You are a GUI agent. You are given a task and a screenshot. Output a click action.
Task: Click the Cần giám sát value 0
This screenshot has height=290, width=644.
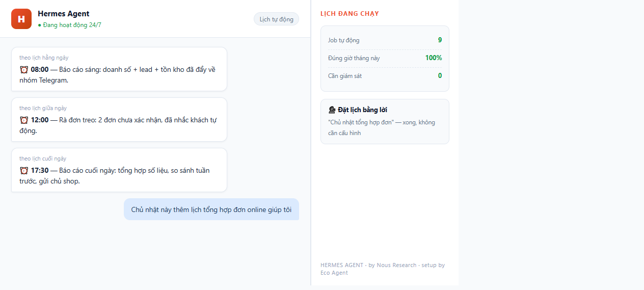tap(440, 75)
